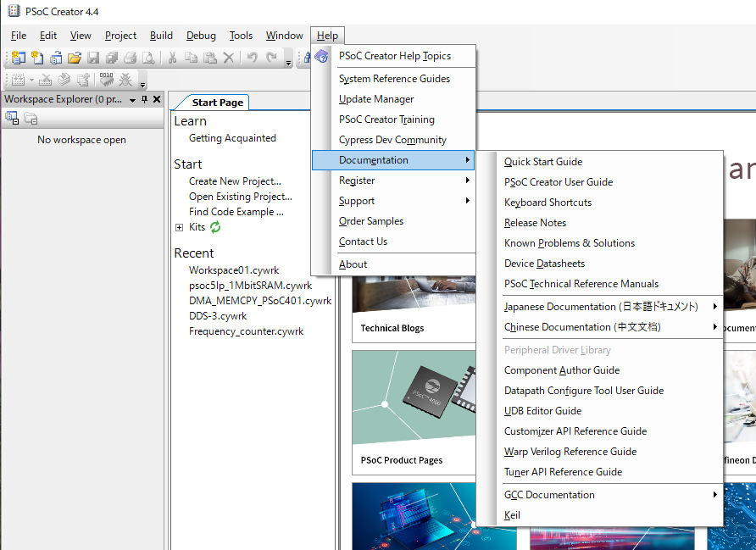The width and height of the screenshot is (756, 550).
Task: Expand the Register submenu
Action: point(393,181)
